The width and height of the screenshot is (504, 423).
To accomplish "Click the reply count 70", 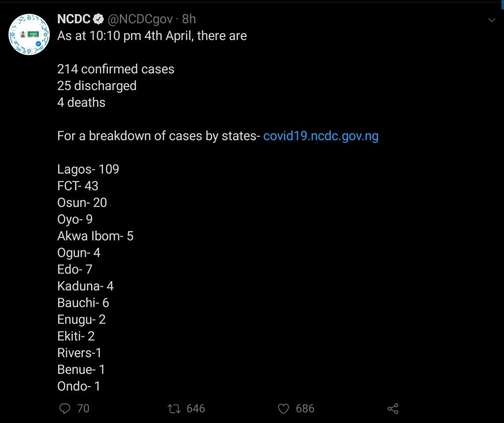I will point(83,408).
